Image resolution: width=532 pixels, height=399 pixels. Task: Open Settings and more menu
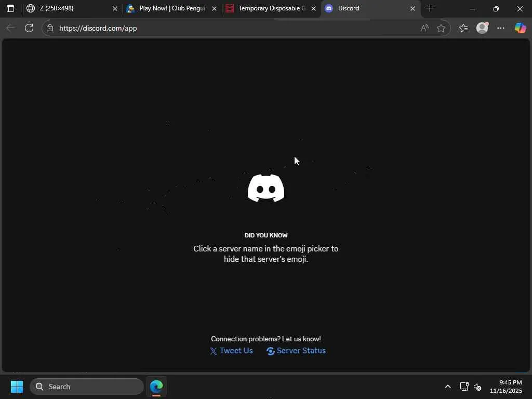pos(501,28)
